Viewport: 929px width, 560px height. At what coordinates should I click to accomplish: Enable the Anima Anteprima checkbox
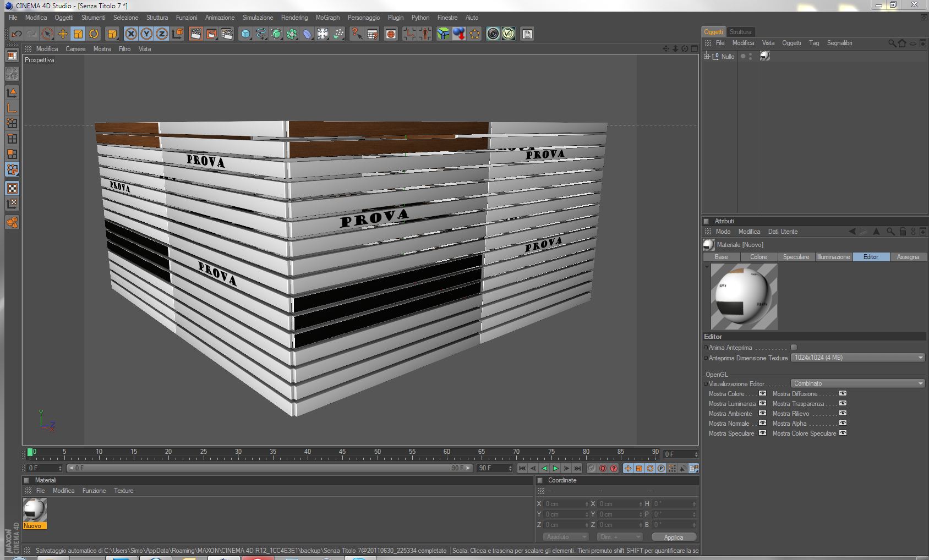coord(794,348)
